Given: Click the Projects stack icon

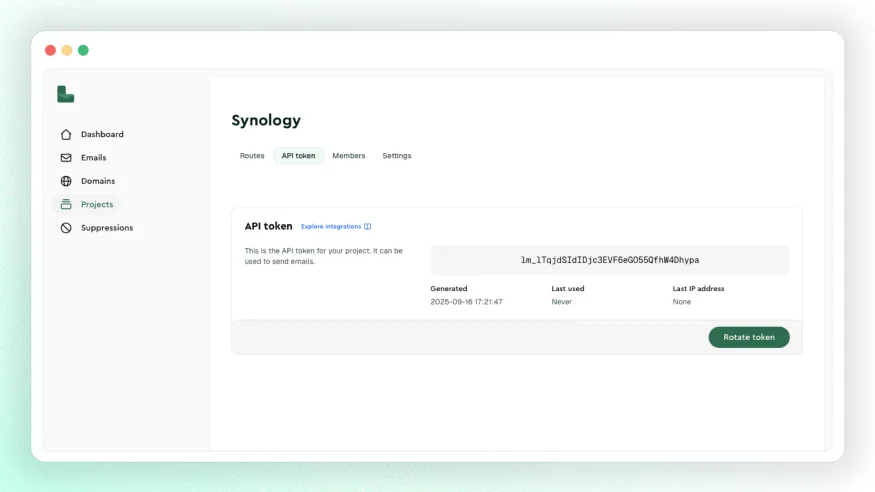Looking at the screenshot, I should pyautogui.click(x=66, y=204).
